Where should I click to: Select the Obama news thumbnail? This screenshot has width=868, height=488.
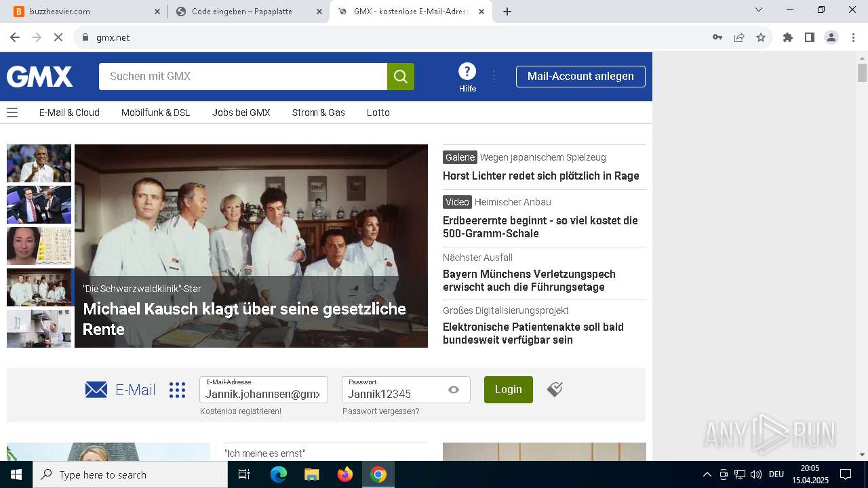click(x=39, y=163)
